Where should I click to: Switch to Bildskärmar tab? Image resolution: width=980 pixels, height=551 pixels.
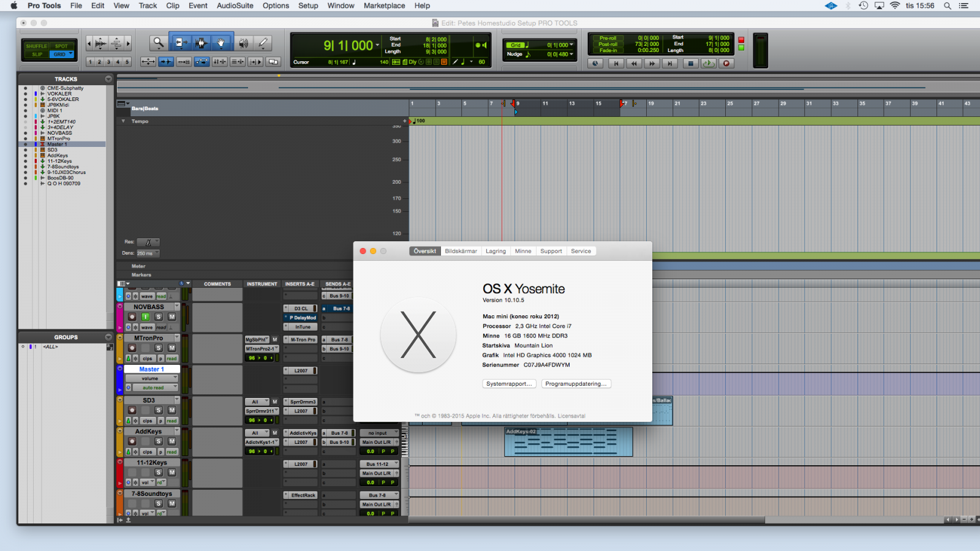point(461,251)
